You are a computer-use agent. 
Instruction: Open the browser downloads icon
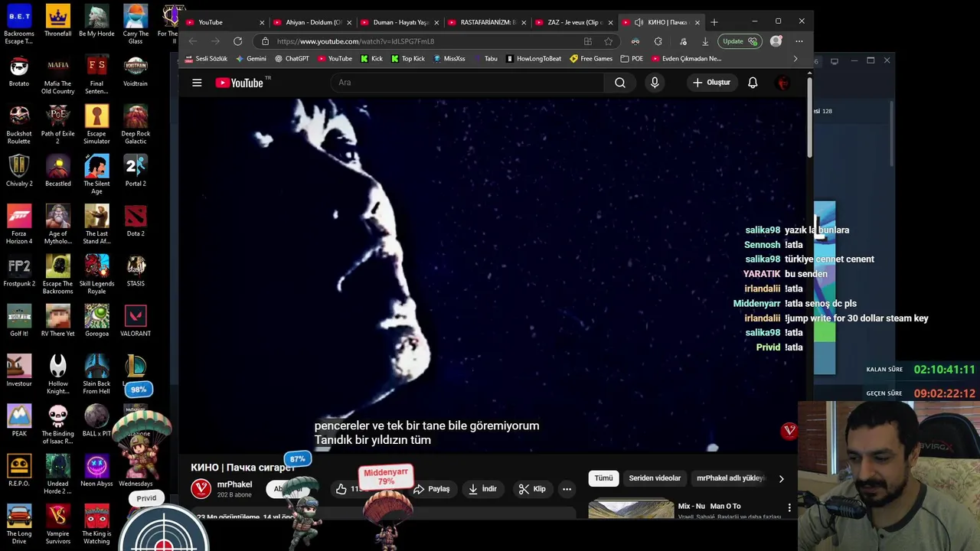(705, 41)
